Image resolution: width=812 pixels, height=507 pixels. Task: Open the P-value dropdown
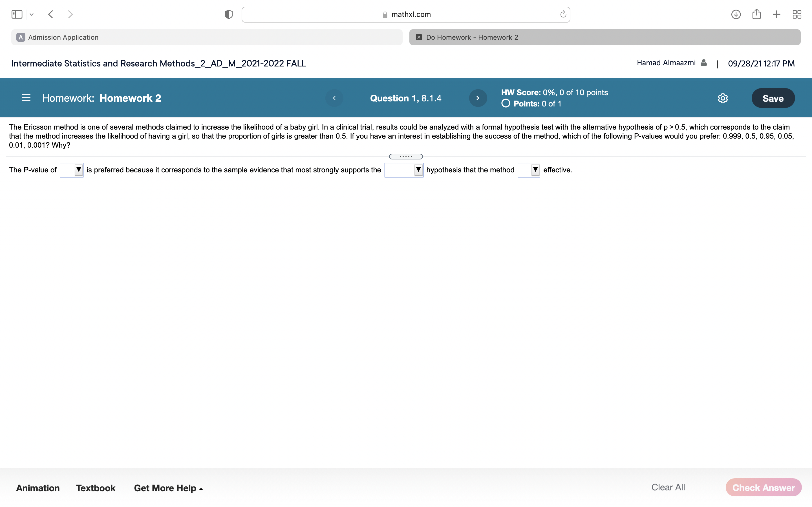pos(71,170)
